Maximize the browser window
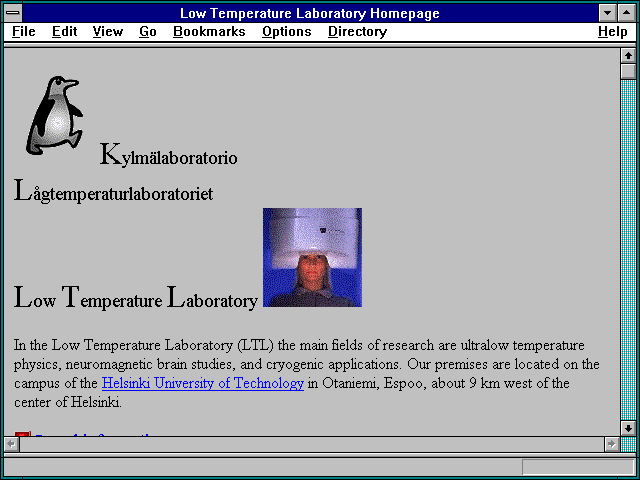 [x=627, y=13]
